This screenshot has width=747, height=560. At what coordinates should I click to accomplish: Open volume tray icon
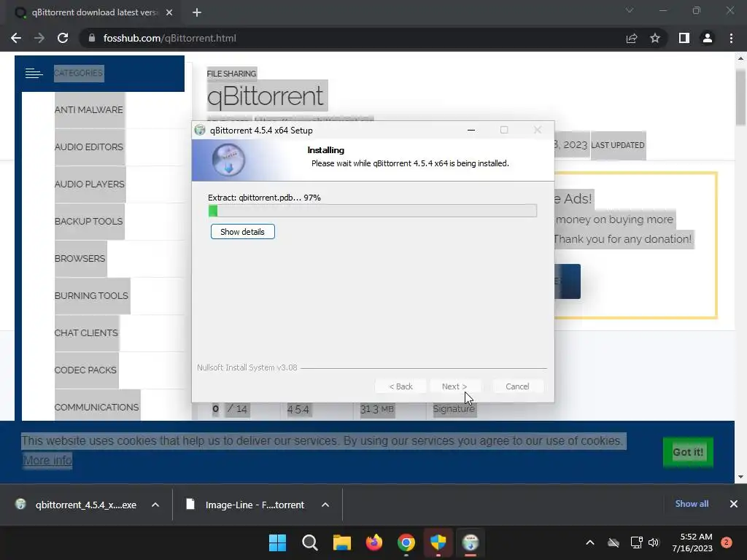pyautogui.click(x=654, y=542)
